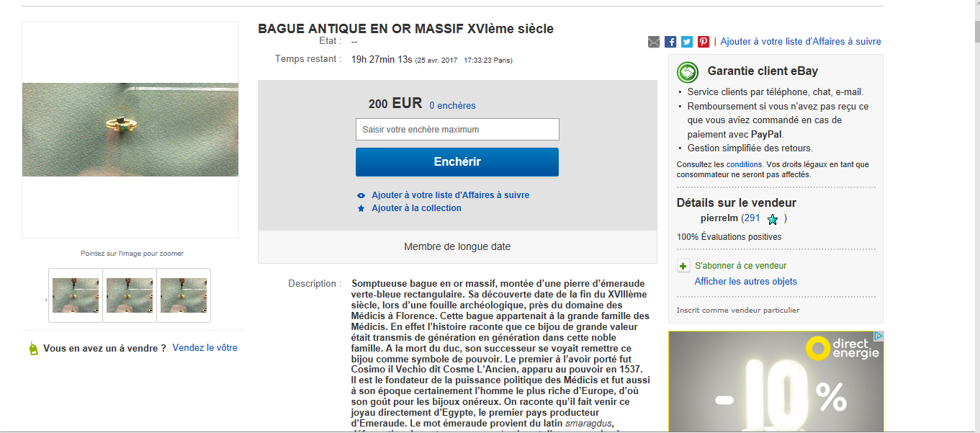
Task: Click the main ring photo to enlarge
Action: pos(130,130)
